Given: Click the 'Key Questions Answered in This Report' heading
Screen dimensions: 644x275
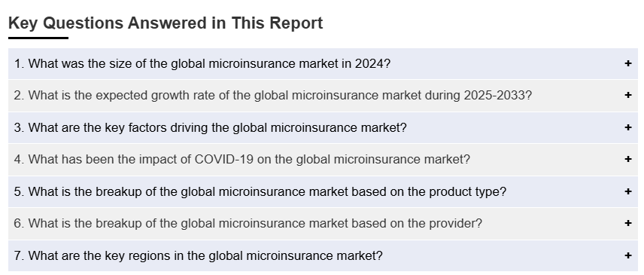Looking at the screenshot, I should pyautogui.click(x=166, y=23).
